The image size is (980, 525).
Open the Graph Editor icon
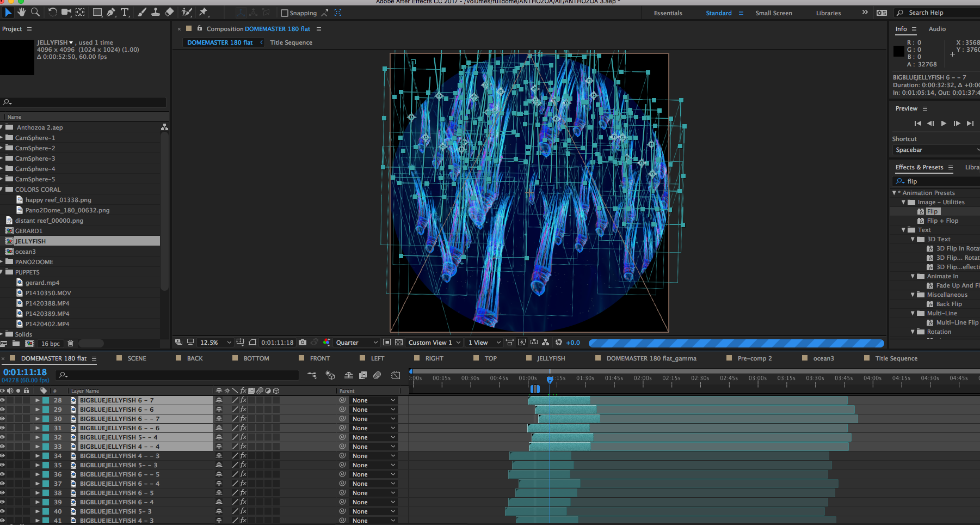(x=396, y=375)
